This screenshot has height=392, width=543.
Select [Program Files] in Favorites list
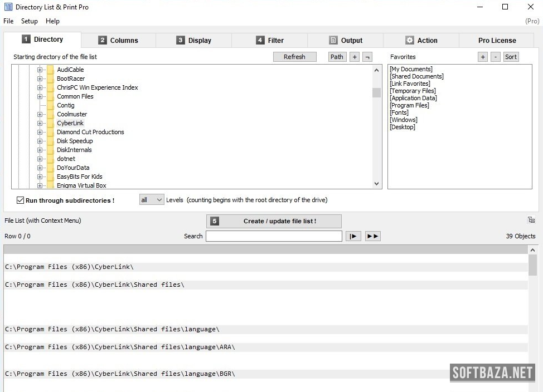[x=409, y=105]
